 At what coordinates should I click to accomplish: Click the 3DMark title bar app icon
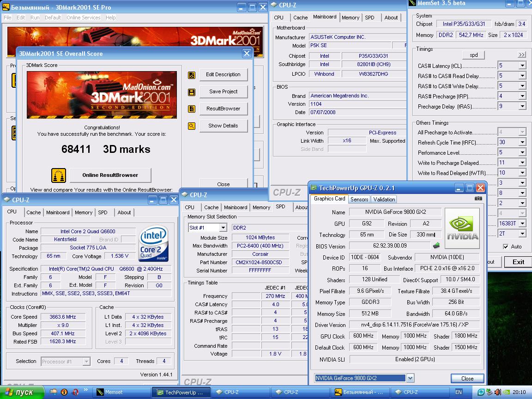(x=6, y=7)
